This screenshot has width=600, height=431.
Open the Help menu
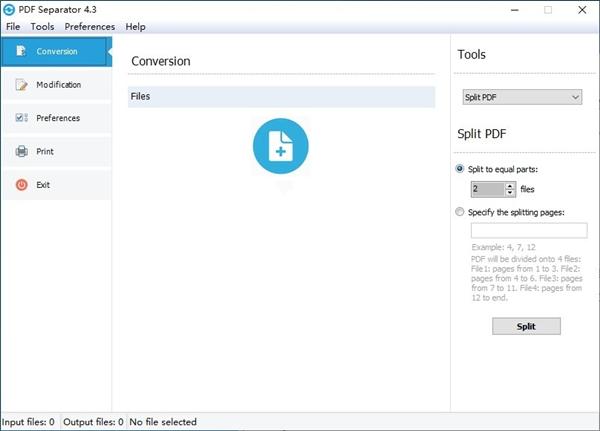click(x=135, y=26)
